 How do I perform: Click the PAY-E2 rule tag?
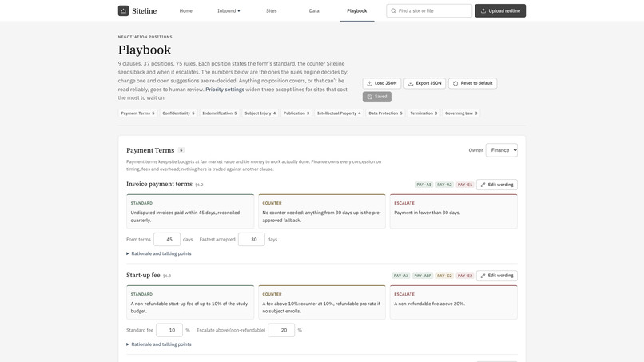(x=465, y=276)
